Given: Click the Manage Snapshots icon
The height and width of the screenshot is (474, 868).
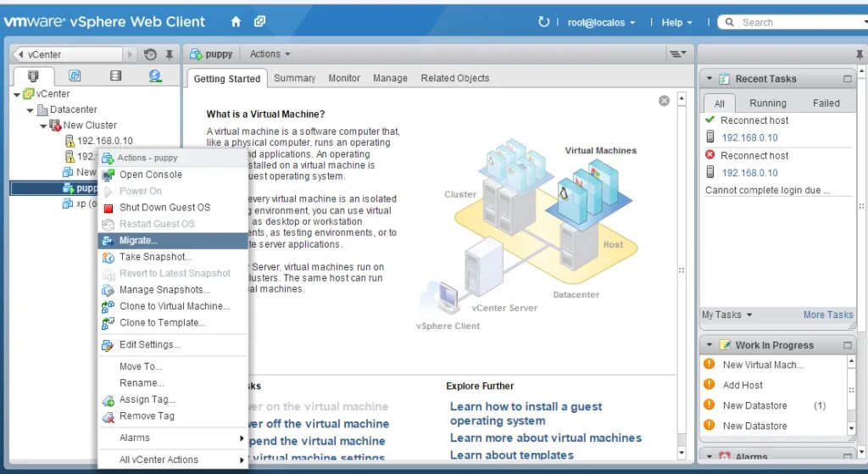Looking at the screenshot, I should (x=108, y=290).
